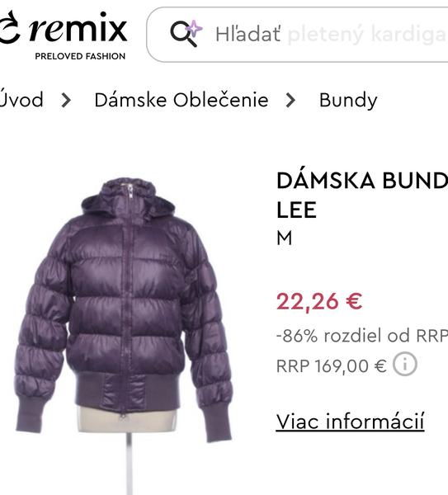448x495 pixels.
Task: Click the remix wordmark text
Action: click(x=78, y=28)
